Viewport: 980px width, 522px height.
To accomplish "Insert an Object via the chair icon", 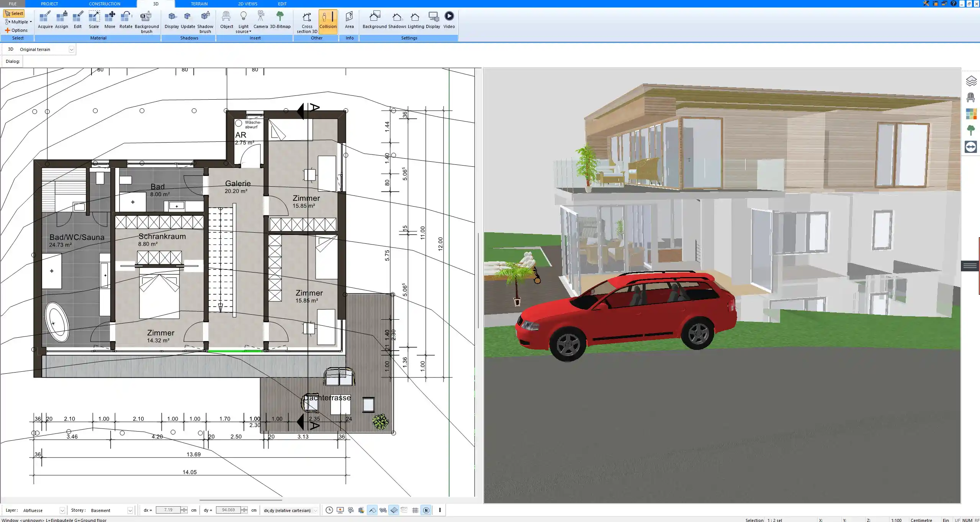I will tap(227, 20).
